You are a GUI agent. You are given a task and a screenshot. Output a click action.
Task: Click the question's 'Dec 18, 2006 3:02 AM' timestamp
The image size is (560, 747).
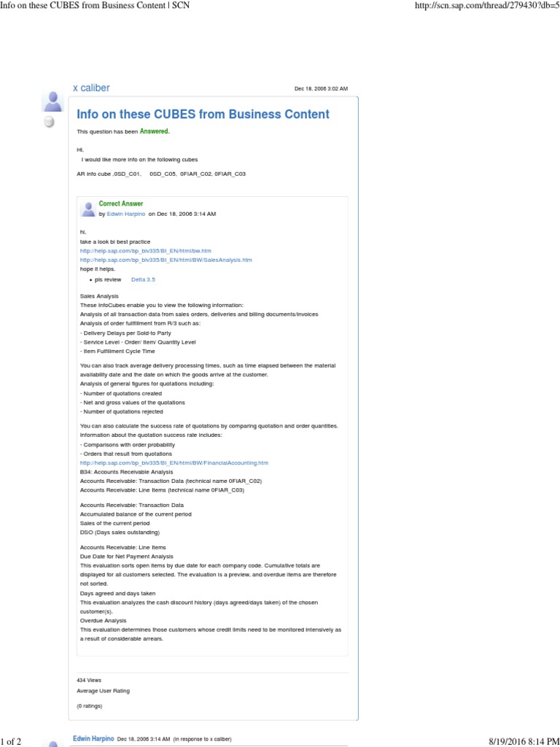(x=321, y=89)
